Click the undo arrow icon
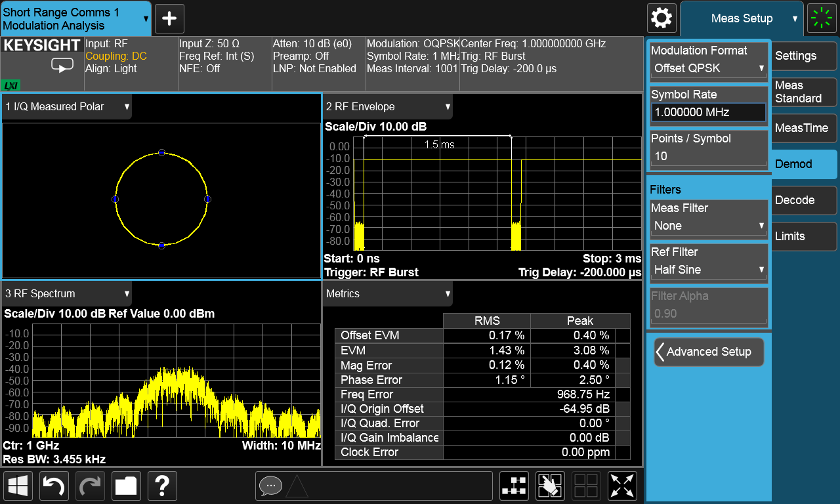840x504 pixels. click(54, 486)
